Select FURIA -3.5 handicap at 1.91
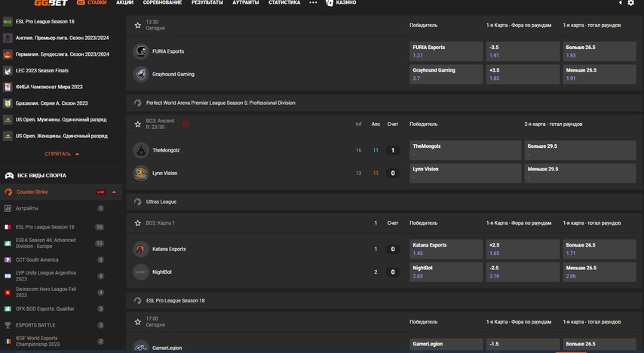This screenshot has width=644, height=353. tap(523, 51)
